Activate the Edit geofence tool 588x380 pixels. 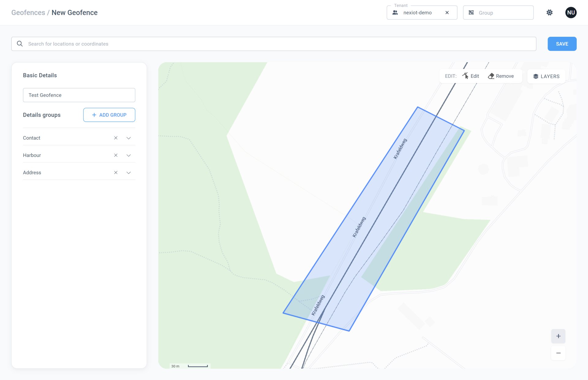point(471,76)
